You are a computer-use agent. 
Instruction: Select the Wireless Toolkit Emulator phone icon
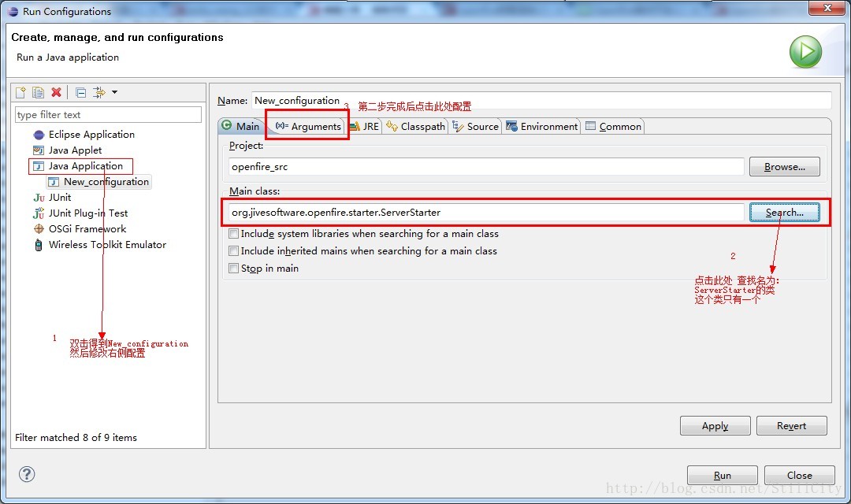39,245
